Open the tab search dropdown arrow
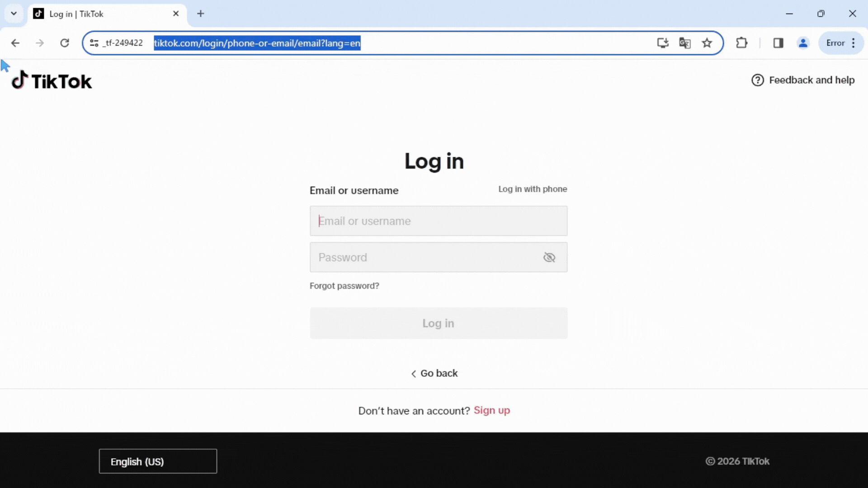Screen dimensions: 868x488 tap(14, 14)
